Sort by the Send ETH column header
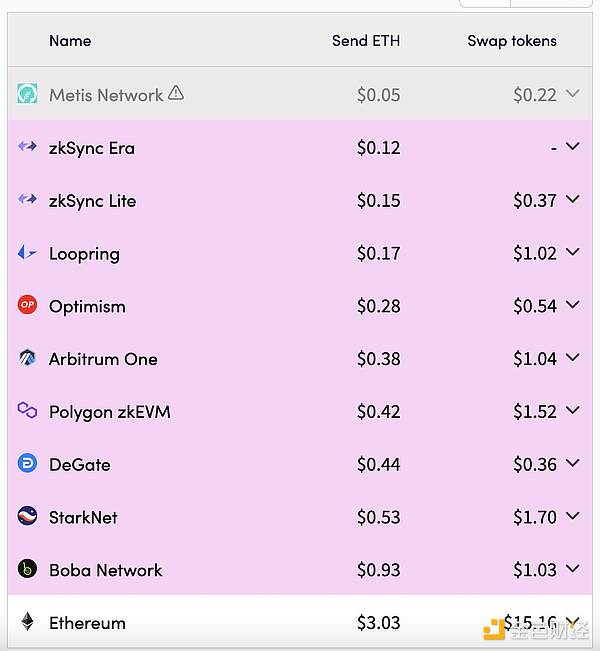This screenshot has width=600, height=651. point(366,41)
